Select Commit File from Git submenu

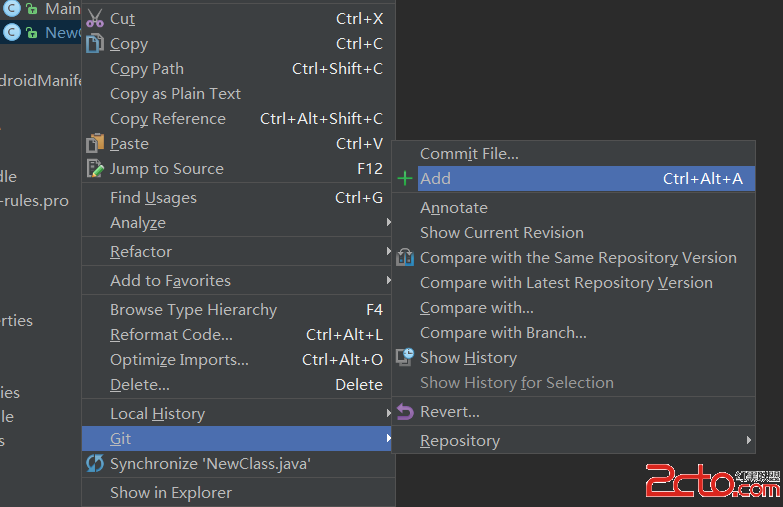(469, 154)
